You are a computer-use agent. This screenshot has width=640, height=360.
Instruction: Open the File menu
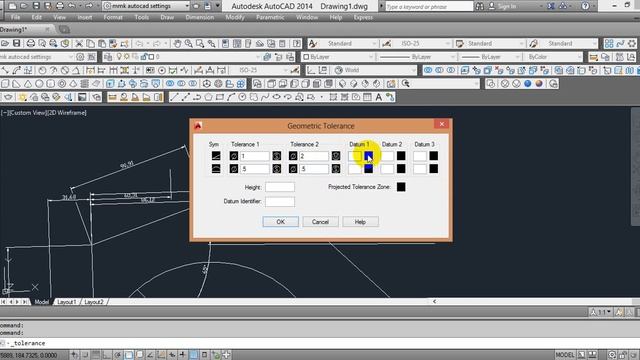tap(16, 17)
